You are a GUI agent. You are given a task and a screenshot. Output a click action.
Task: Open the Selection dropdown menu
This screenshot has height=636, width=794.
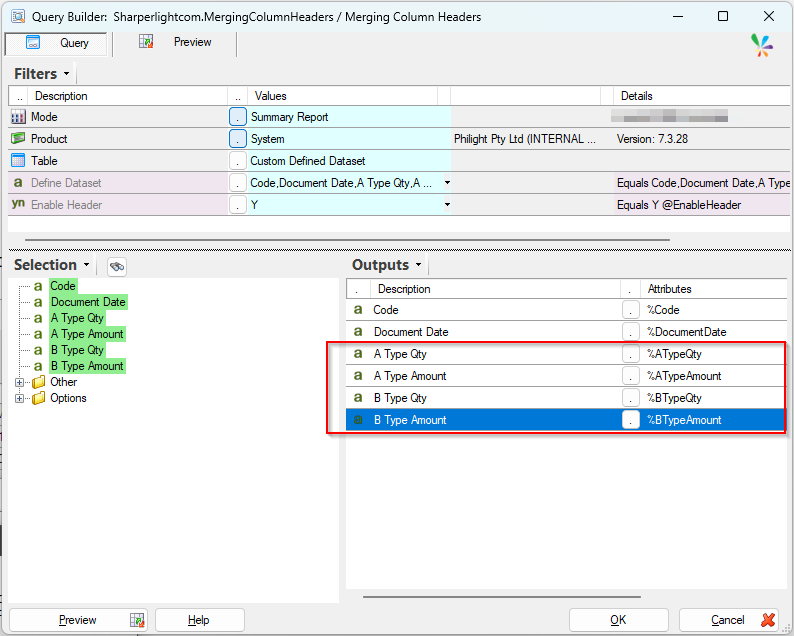pyautogui.click(x=86, y=265)
